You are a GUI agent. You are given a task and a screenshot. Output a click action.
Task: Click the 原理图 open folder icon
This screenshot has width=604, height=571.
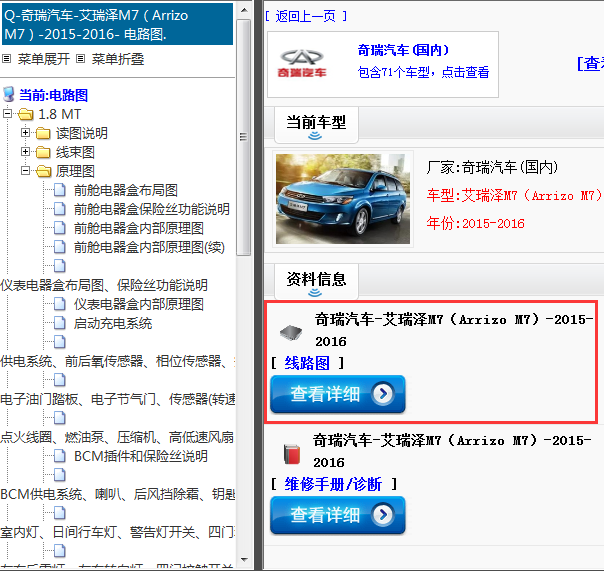click(x=44, y=171)
